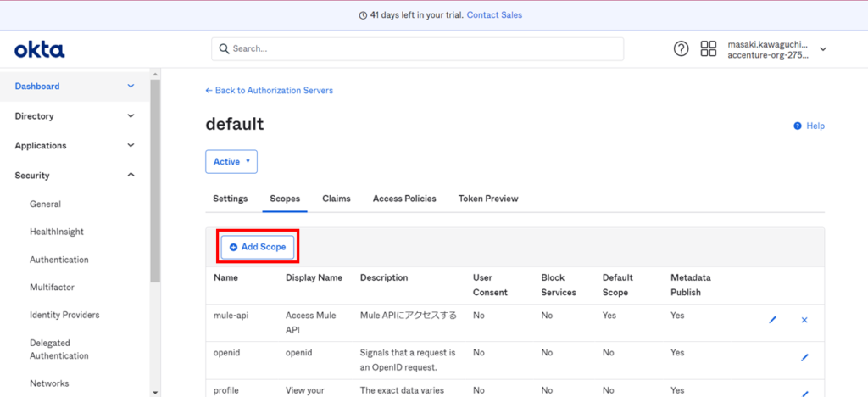The image size is (868, 397).
Task: Delete the mule-api scope with X icon
Action: (x=804, y=320)
